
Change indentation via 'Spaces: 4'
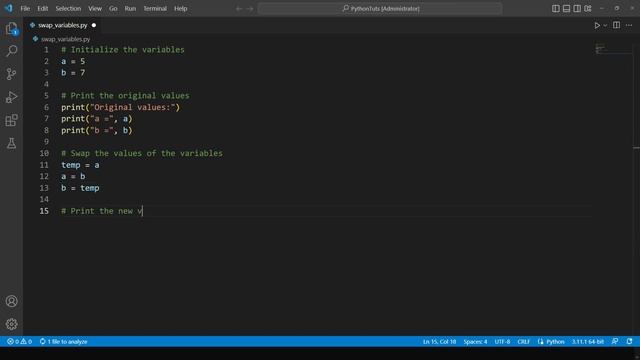475,342
